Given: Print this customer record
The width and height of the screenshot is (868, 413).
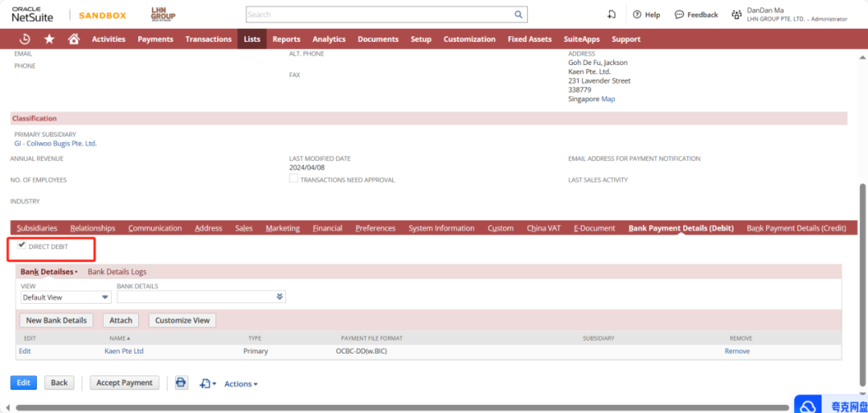Looking at the screenshot, I should (181, 382).
